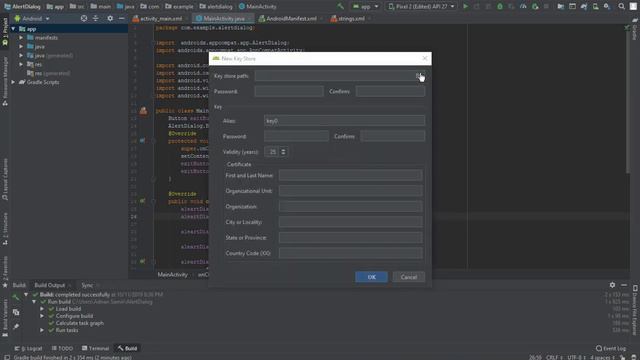
Task: Open the Pixel 2 device selector dropdown
Action: tap(422, 7)
